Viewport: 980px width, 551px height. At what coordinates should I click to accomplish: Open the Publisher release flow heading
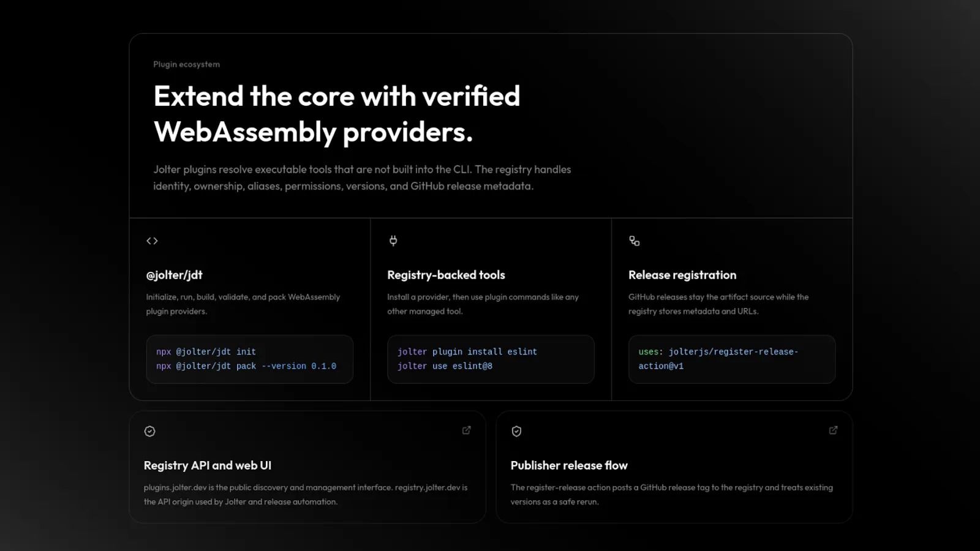tap(569, 465)
